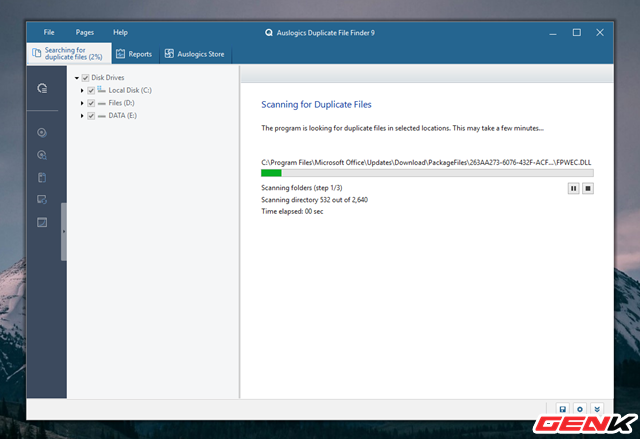Screen dimensions: 640x439
Task: Uncheck the Files (D:) checkbox
Action: click(x=91, y=103)
